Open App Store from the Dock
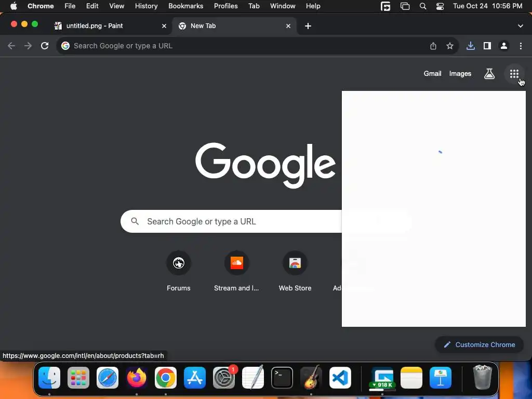This screenshot has width=532, height=399. click(x=195, y=378)
